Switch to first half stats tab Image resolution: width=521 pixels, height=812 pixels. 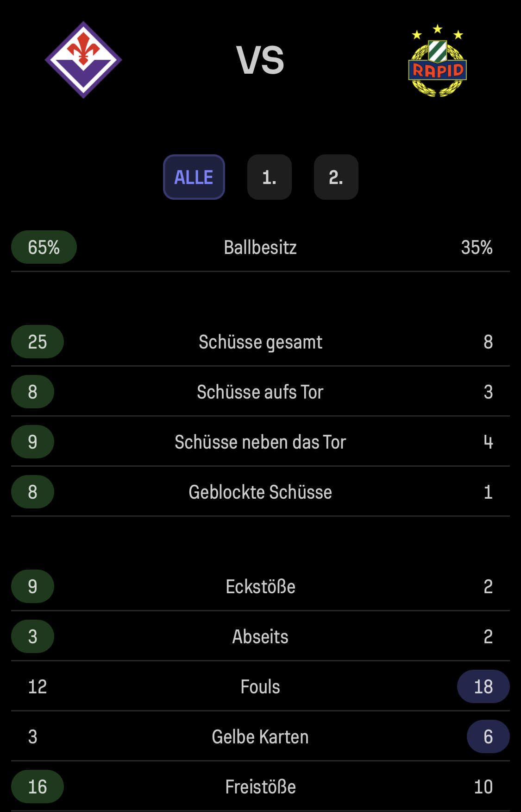[x=270, y=177]
